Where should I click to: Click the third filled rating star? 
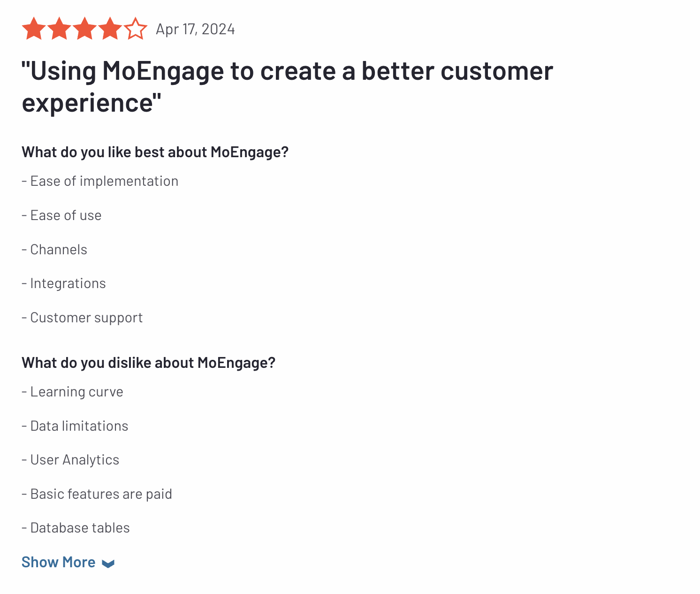[84, 29]
